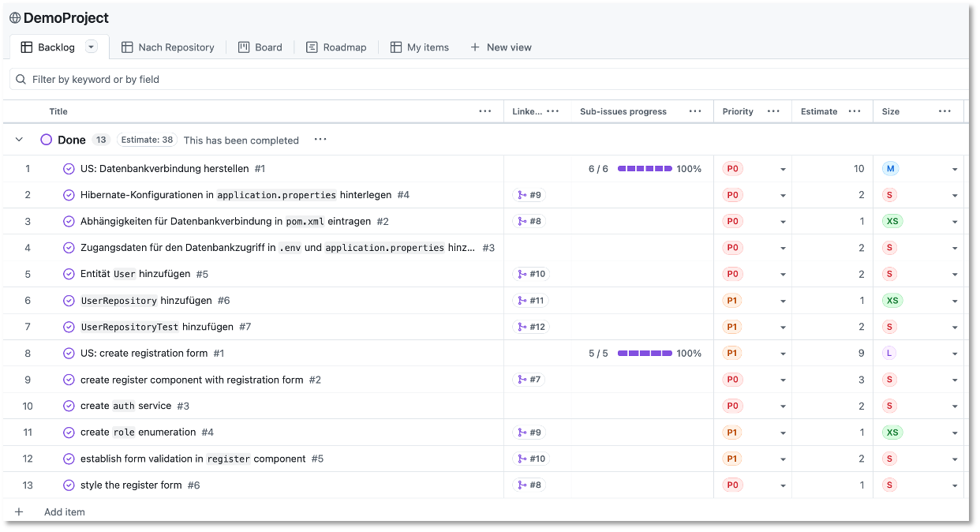
Task: Open Hibernate-Konfigurationen issue #4
Action: pos(236,195)
